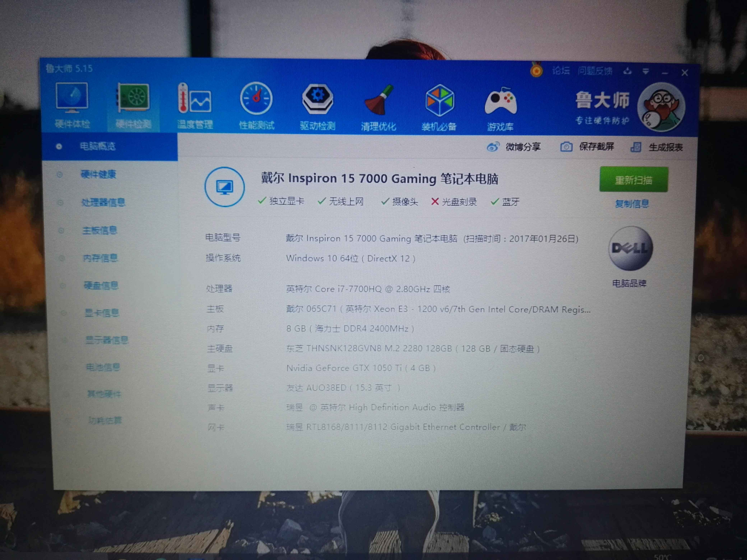Click the Windows 10 64位 OS value

coord(351,258)
